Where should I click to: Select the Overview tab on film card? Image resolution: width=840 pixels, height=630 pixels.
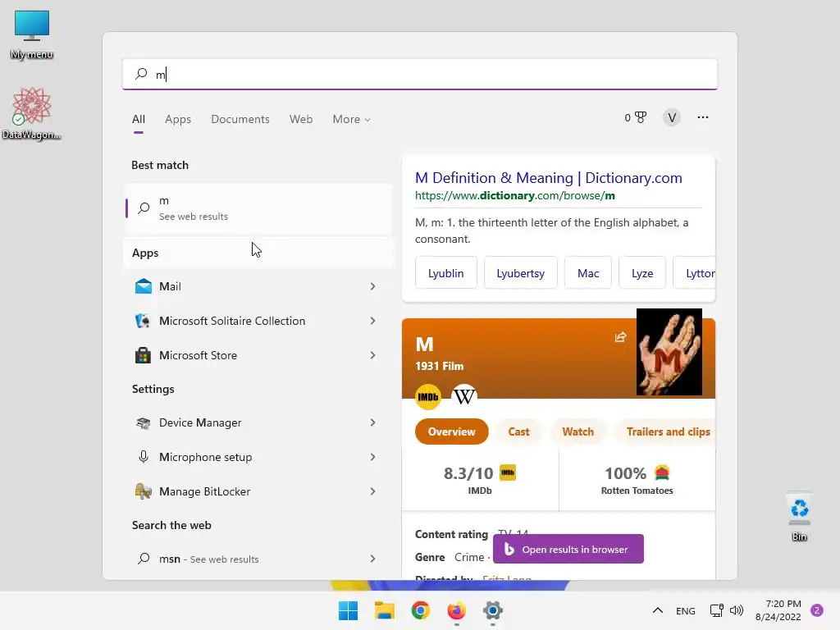point(452,431)
